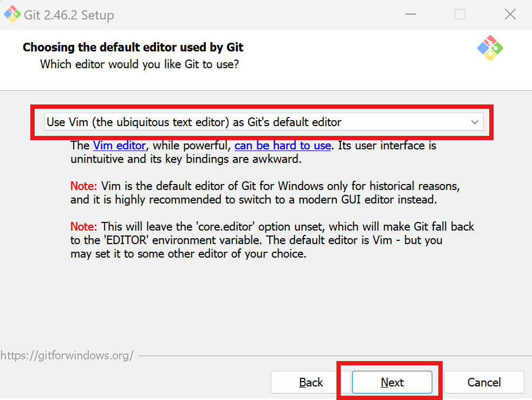Open the default editor dropdown arrow
The height and width of the screenshot is (400, 532).
(475, 122)
